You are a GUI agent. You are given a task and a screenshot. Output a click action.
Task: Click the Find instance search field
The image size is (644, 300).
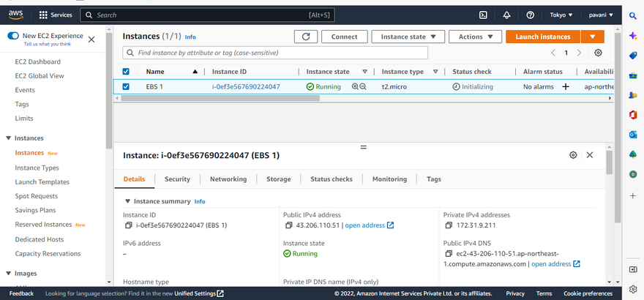pos(329,53)
